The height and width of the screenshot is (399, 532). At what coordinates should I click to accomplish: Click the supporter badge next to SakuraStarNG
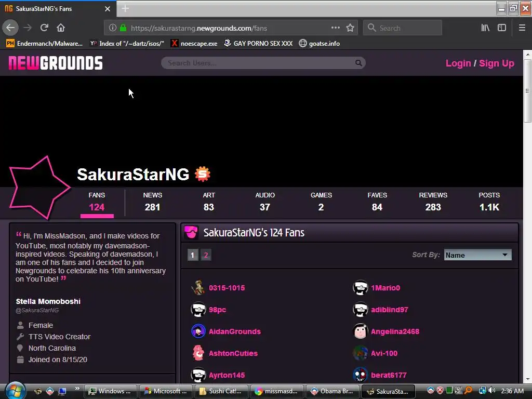203,174
